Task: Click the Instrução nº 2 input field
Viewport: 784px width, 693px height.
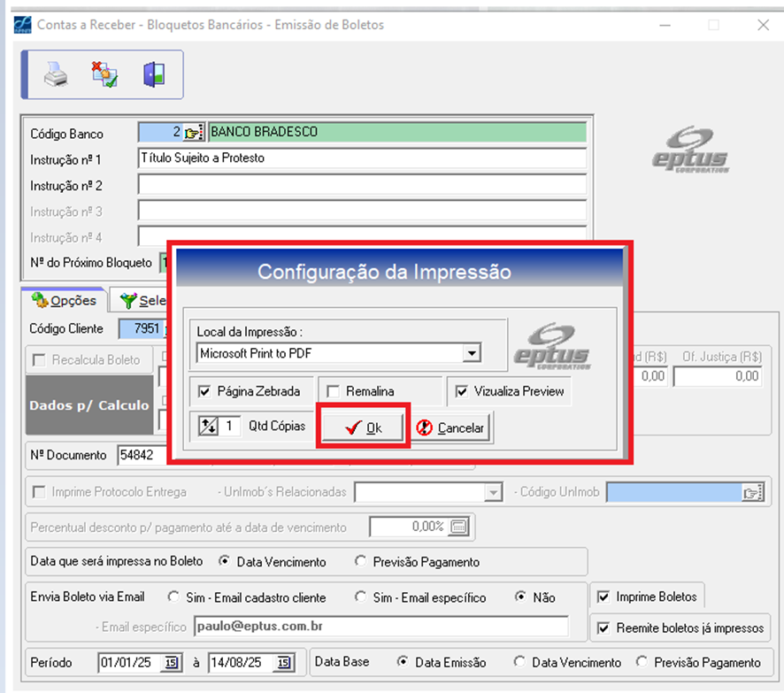Action: click(362, 185)
